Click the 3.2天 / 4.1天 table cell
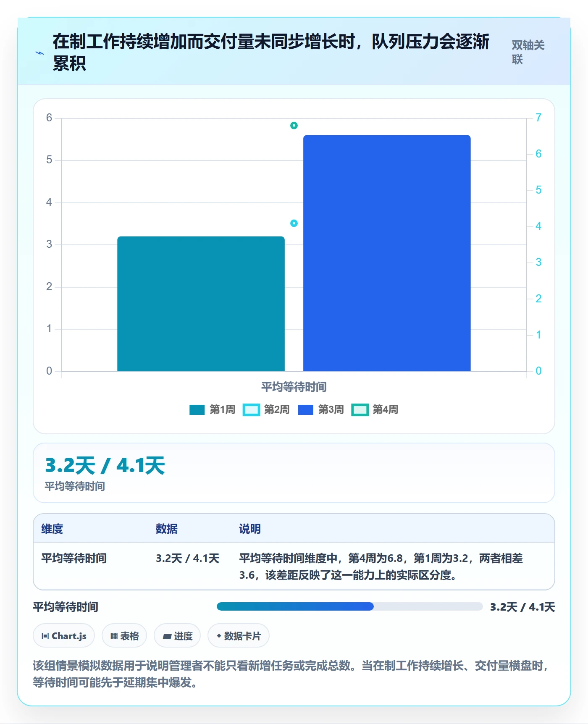588x724 pixels. (188, 558)
